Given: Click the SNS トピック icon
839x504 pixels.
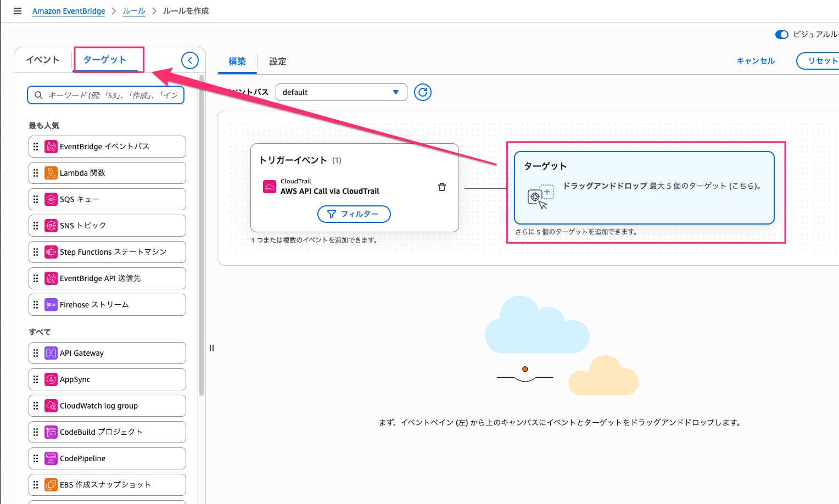Looking at the screenshot, I should coord(51,226).
